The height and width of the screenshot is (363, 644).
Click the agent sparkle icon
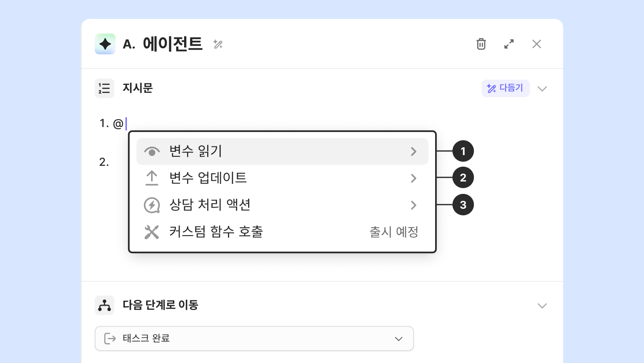click(x=105, y=44)
